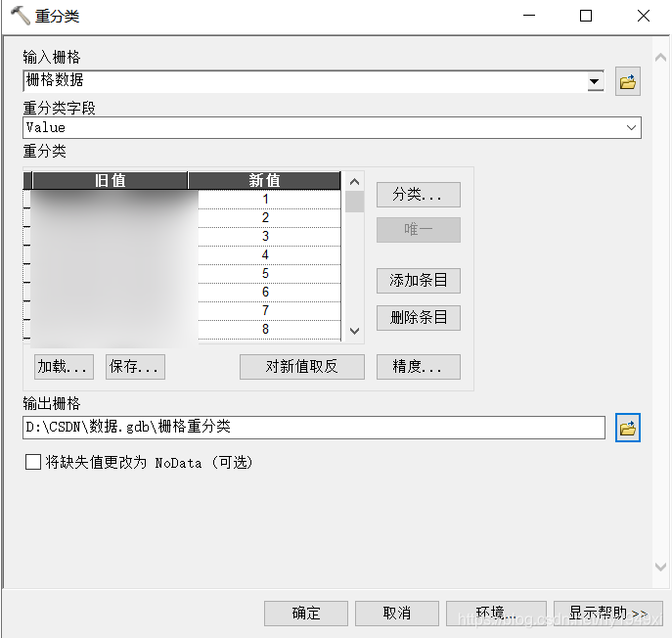Click 添加条目 to add entry
The image size is (672, 638).
click(x=419, y=281)
